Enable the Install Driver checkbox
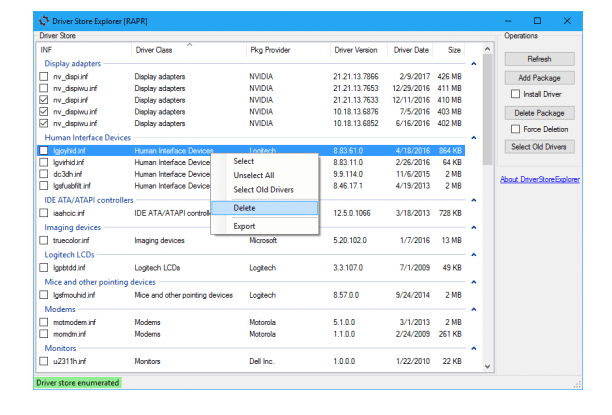612x415 pixels. [516, 94]
